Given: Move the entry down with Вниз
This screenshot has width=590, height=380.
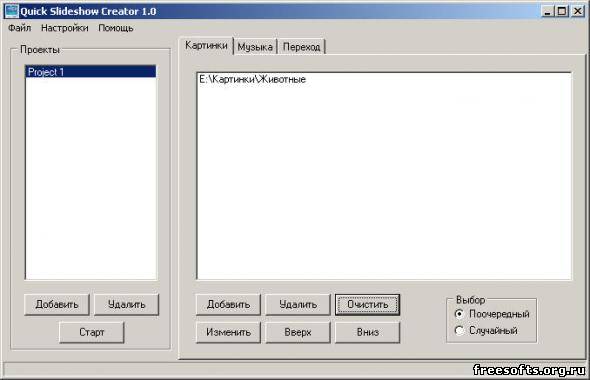Looking at the screenshot, I should coord(368,332).
